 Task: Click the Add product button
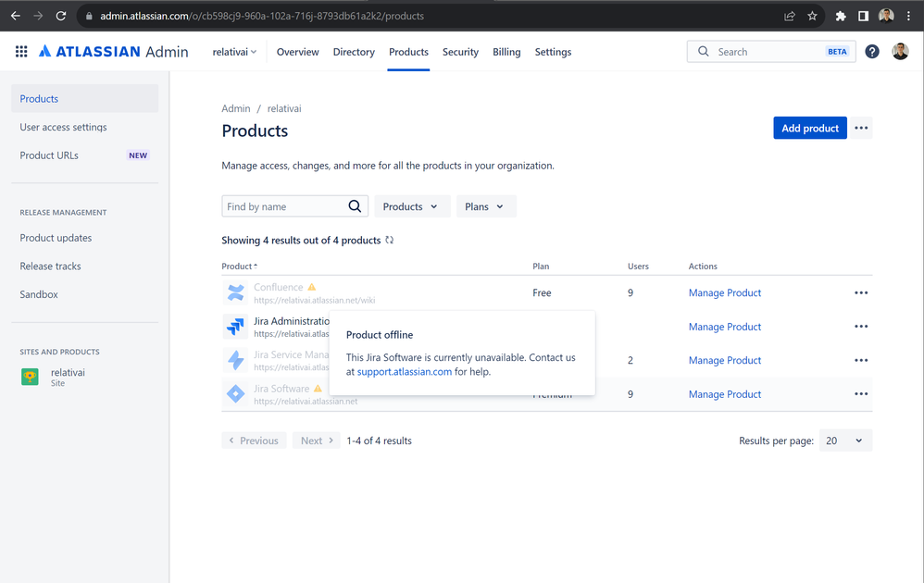coord(810,128)
